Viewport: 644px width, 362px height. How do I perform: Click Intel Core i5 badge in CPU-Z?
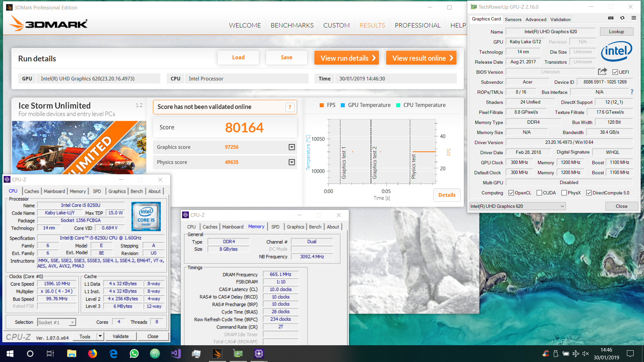coord(146,216)
